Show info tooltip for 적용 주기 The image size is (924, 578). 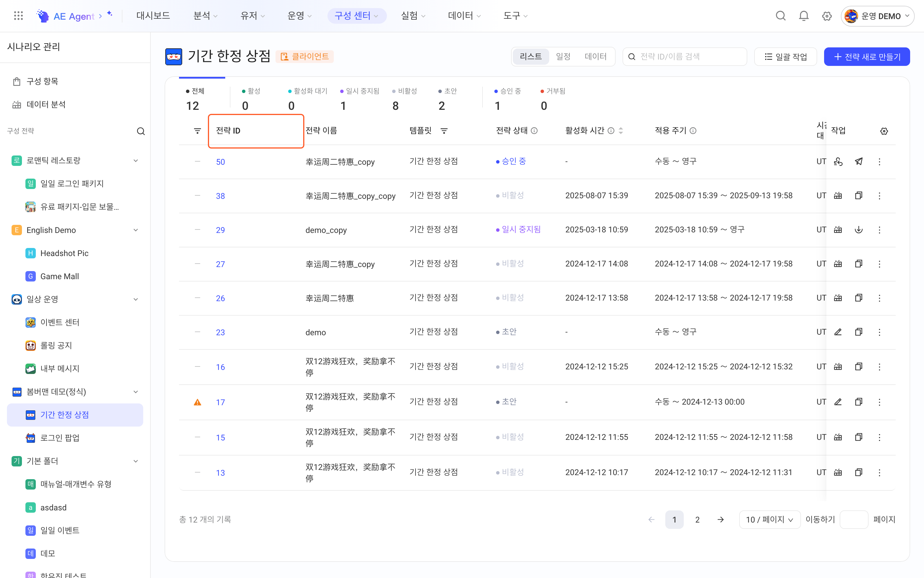(x=693, y=131)
